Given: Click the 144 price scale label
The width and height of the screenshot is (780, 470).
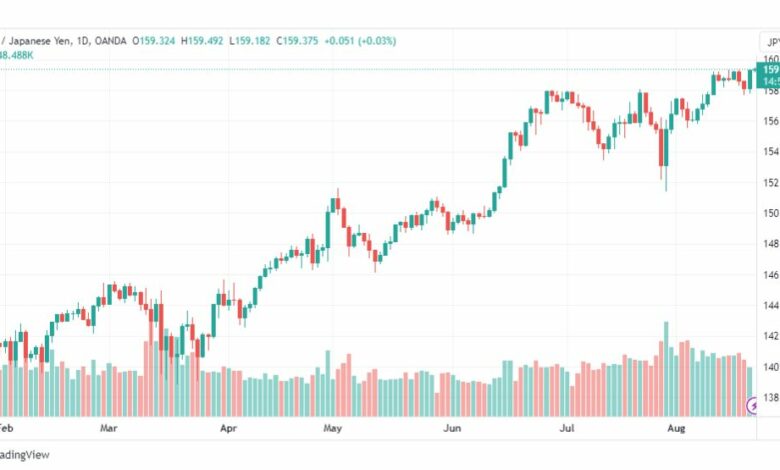Looking at the screenshot, I should (x=771, y=305).
